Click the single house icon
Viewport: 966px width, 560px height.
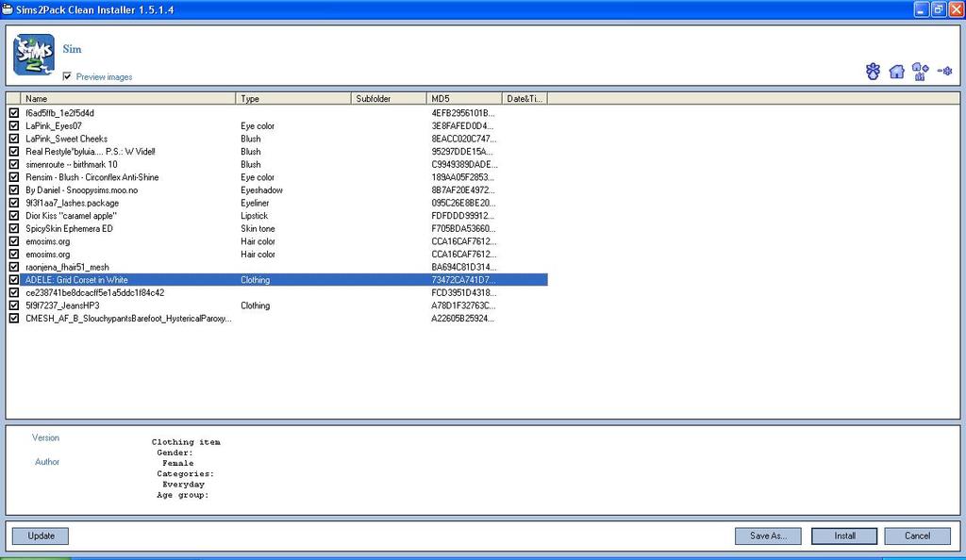pyautogui.click(x=896, y=72)
